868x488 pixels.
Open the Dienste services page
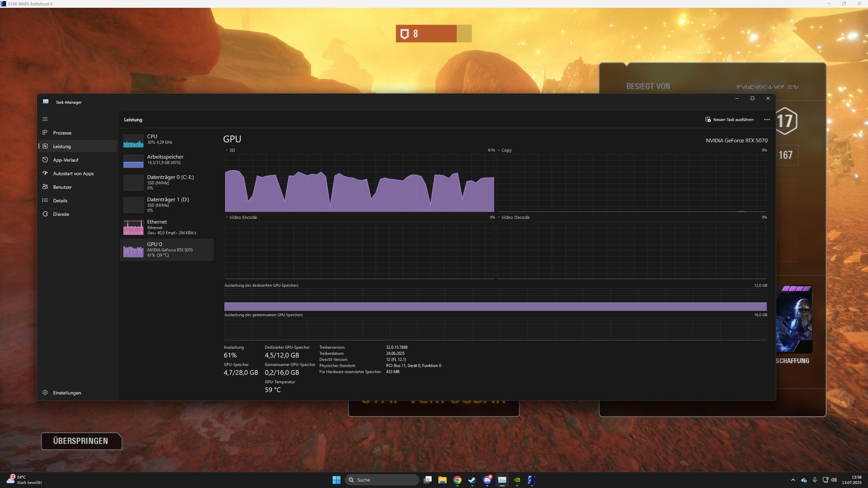[61, 214]
